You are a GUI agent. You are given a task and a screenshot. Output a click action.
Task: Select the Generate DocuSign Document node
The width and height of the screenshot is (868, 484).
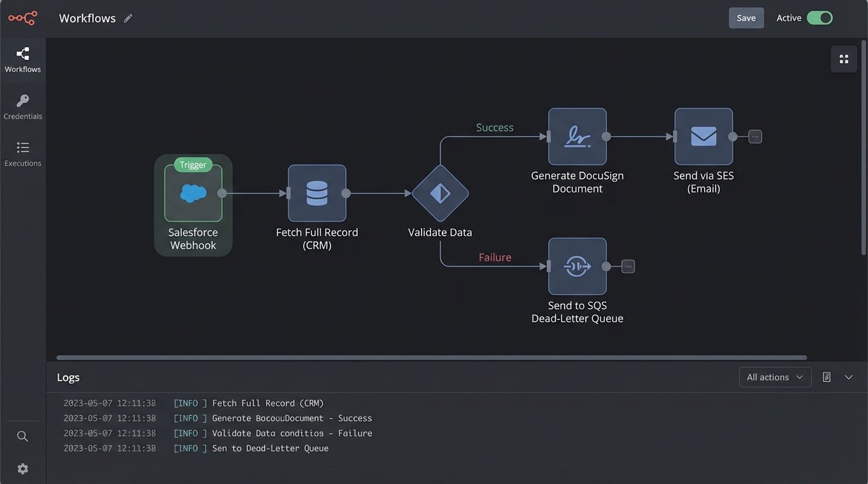577,136
